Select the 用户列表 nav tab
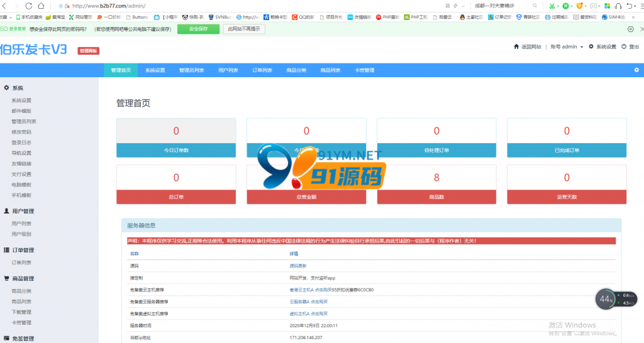The image size is (644, 343). (228, 70)
